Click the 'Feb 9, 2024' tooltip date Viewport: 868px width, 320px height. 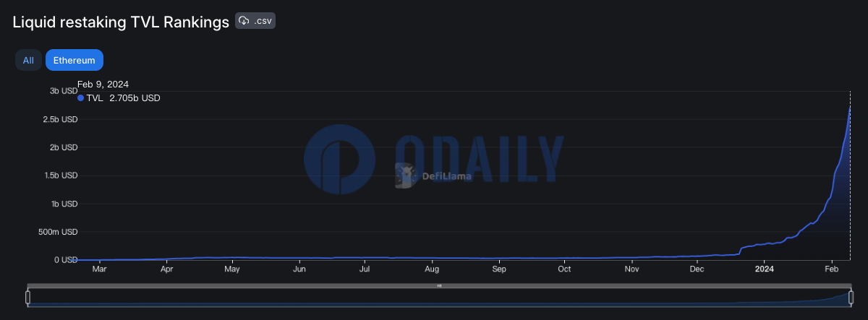tap(103, 84)
